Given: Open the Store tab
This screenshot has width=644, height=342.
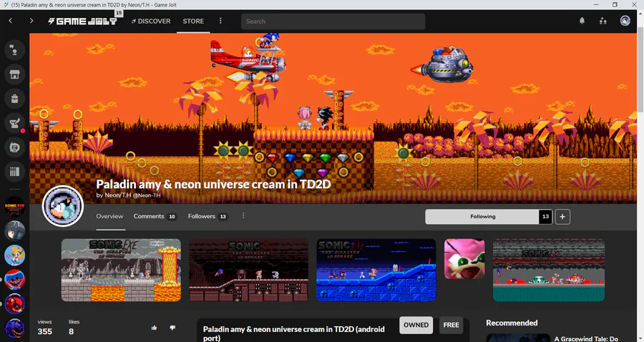Looking at the screenshot, I should pos(193,21).
